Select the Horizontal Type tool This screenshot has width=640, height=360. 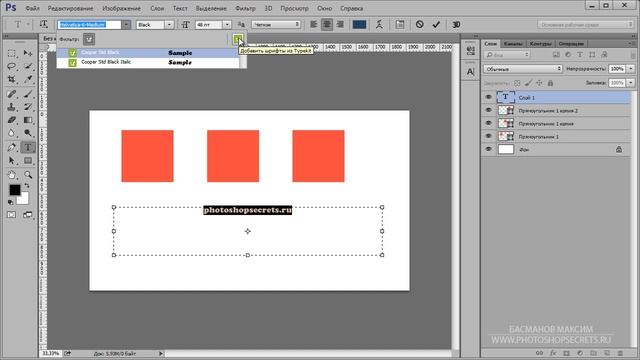click(x=28, y=147)
